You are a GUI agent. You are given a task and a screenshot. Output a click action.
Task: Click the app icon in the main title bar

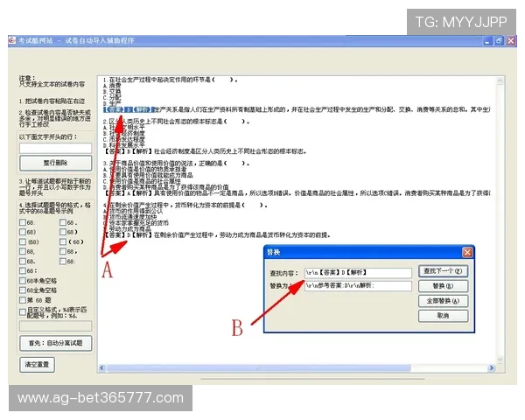coord(12,40)
